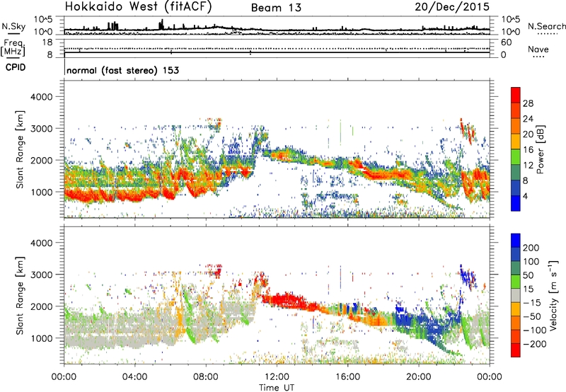Select the Time UT axis label
This screenshot has width=566, height=392.
point(277,388)
